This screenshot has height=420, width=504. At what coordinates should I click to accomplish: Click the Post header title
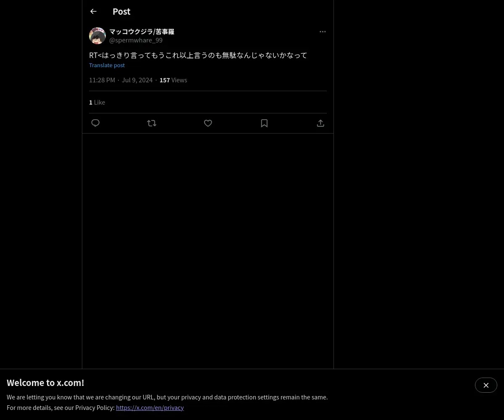(121, 11)
